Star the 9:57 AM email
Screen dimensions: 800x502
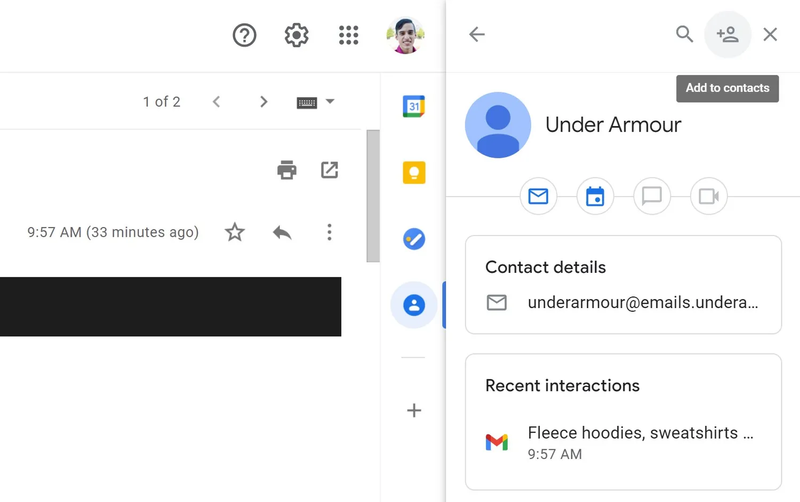click(x=235, y=232)
